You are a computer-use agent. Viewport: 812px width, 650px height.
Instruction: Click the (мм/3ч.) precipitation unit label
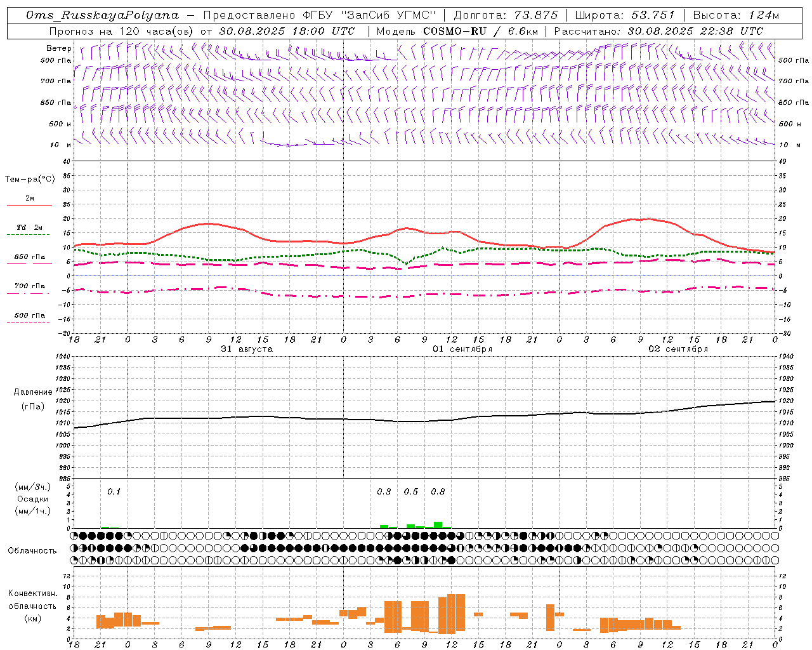click(x=33, y=487)
